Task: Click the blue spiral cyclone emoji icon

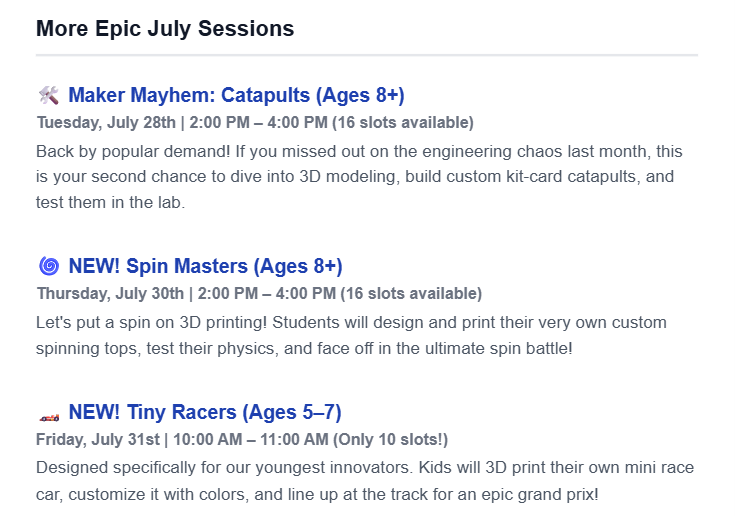Action: (x=49, y=266)
